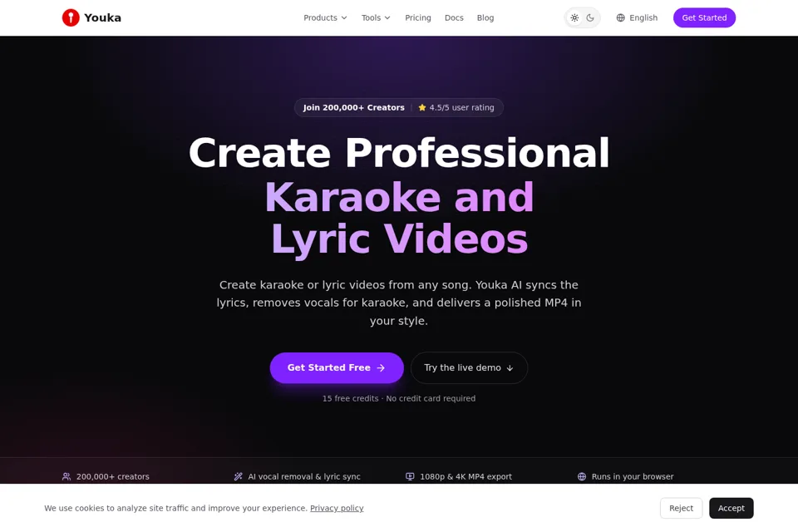Open the Docs page
The image size is (798, 532).
click(454, 17)
